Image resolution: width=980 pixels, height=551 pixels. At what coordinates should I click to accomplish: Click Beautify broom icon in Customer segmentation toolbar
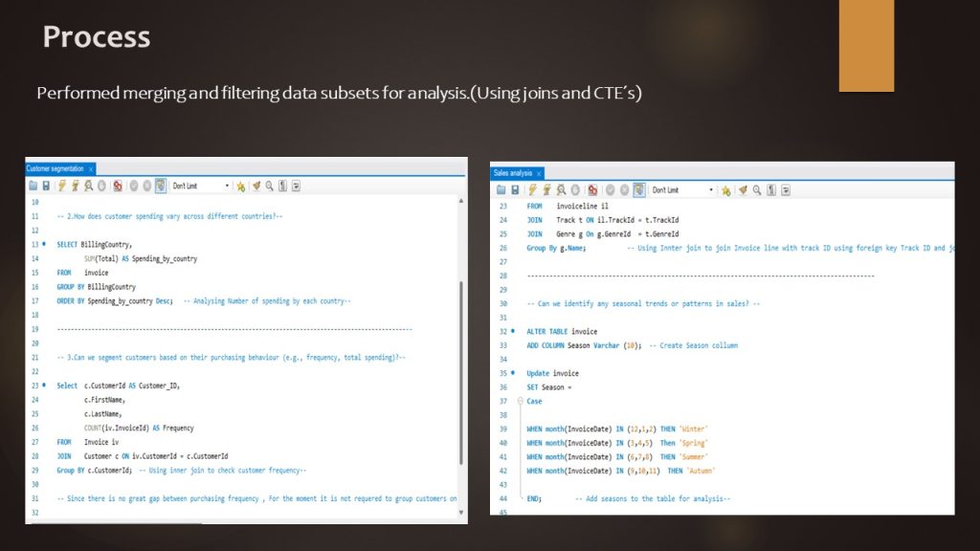pyautogui.click(x=256, y=186)
